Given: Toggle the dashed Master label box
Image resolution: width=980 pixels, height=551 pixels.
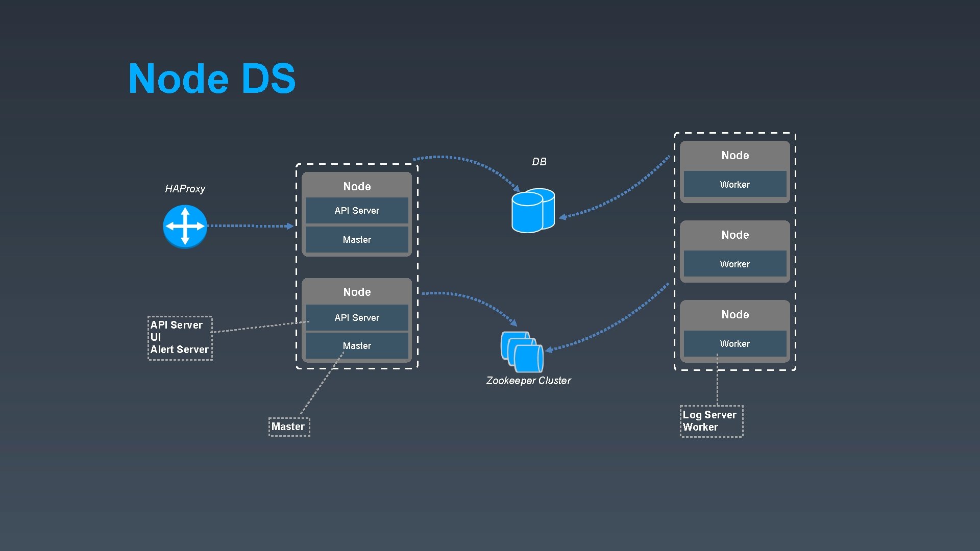Looking at the screenshot, I should [289, 426].
